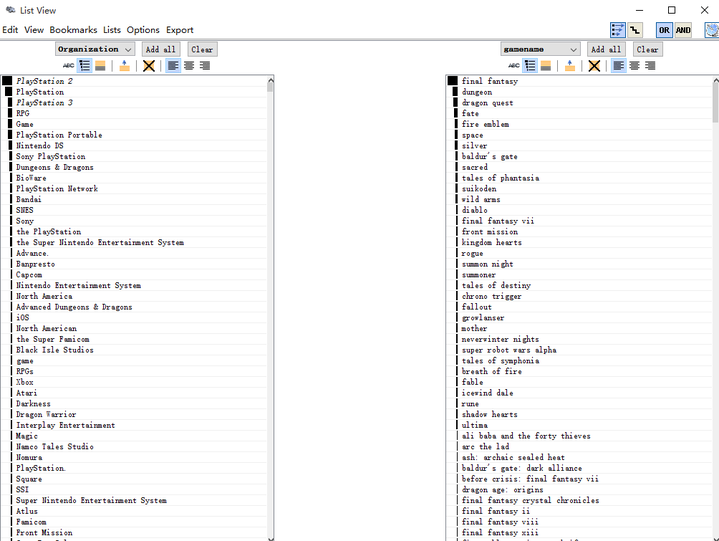
Task: Click scroll-up arrow of Organization list
Action: coord(271,80)
